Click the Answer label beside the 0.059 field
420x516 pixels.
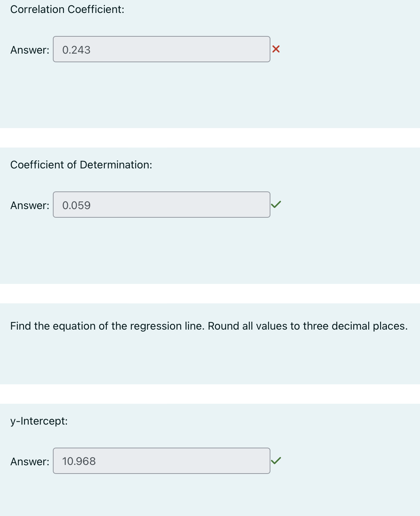coord(29,205)
